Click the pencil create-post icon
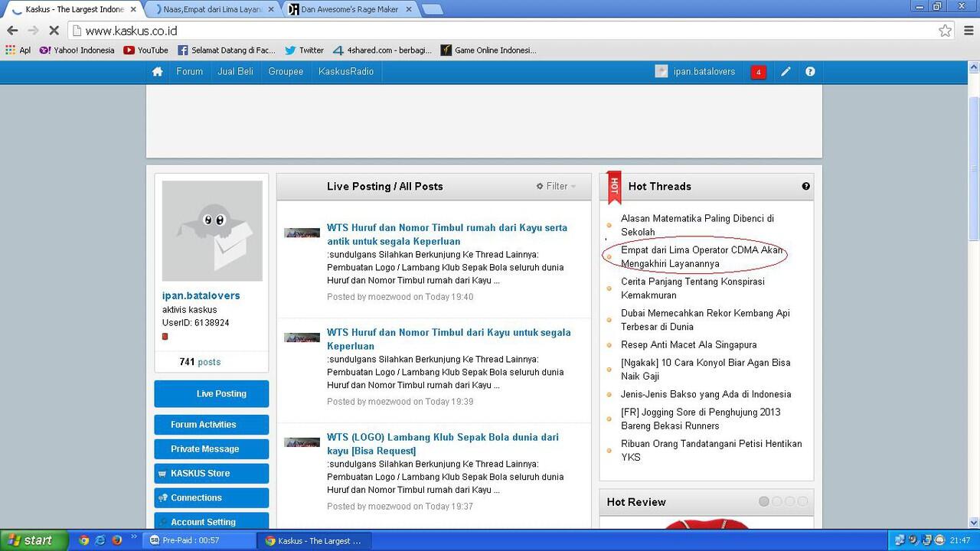Viewport: 980px width, 551px height. pyautogui.click(x=786, y=72)
